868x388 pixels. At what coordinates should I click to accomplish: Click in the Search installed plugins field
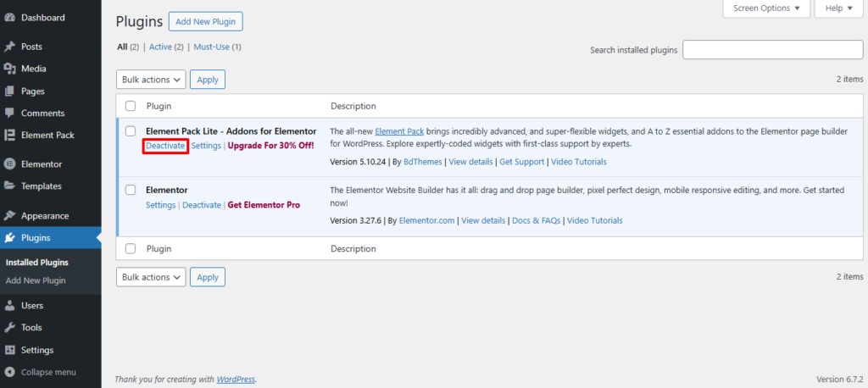tap(773, 50)
